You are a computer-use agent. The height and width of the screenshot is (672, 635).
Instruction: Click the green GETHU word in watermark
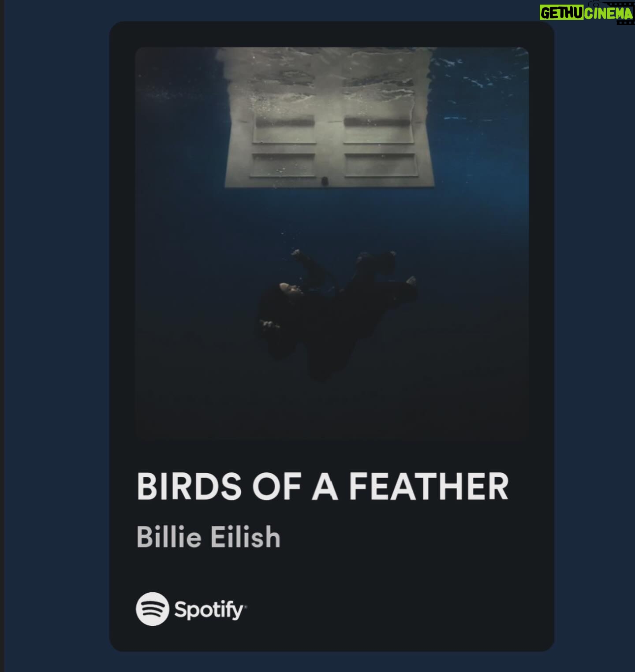562,13
